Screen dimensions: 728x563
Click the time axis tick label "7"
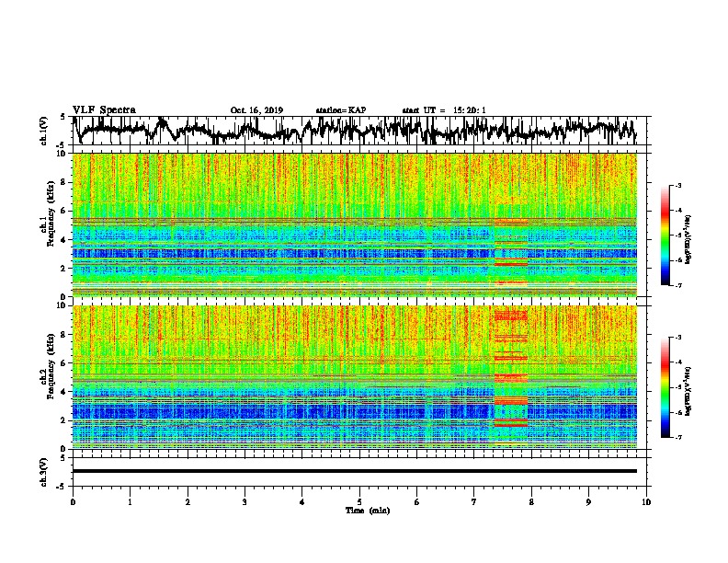[473, 502]
